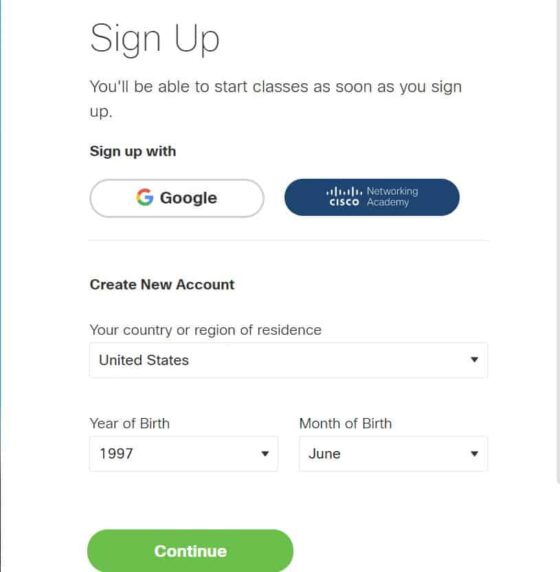Click the Month of Birth label
Screen dimensions: 560x572
tap(345, 424)
